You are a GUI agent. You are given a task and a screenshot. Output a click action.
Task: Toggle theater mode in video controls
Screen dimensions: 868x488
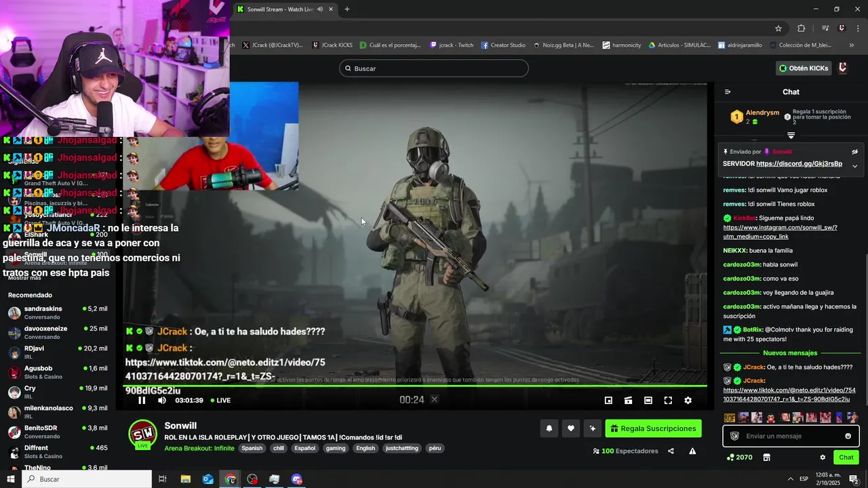coord(648,401)
